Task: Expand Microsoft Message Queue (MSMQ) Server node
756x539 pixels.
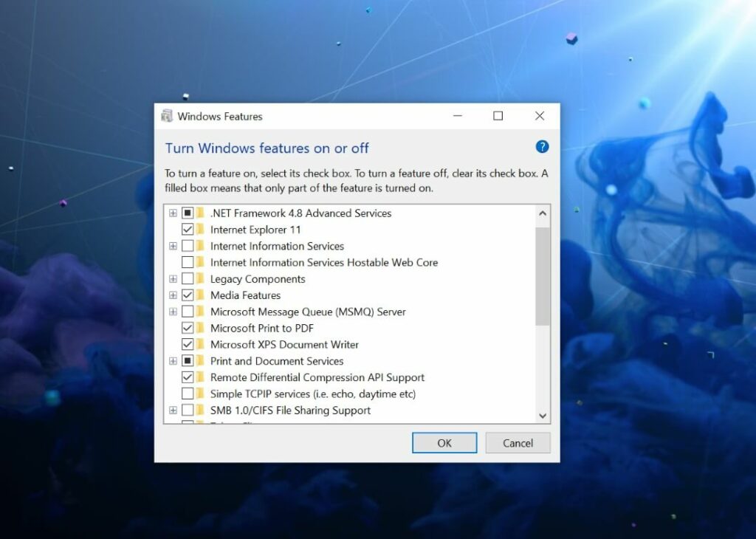Action: pyautogui.click(x=173, y=312)
